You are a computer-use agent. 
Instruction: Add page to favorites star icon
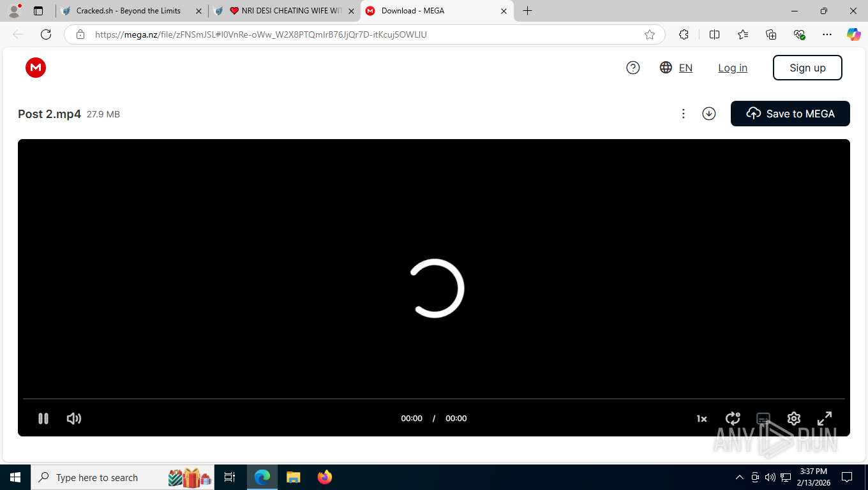click(650, 34)
